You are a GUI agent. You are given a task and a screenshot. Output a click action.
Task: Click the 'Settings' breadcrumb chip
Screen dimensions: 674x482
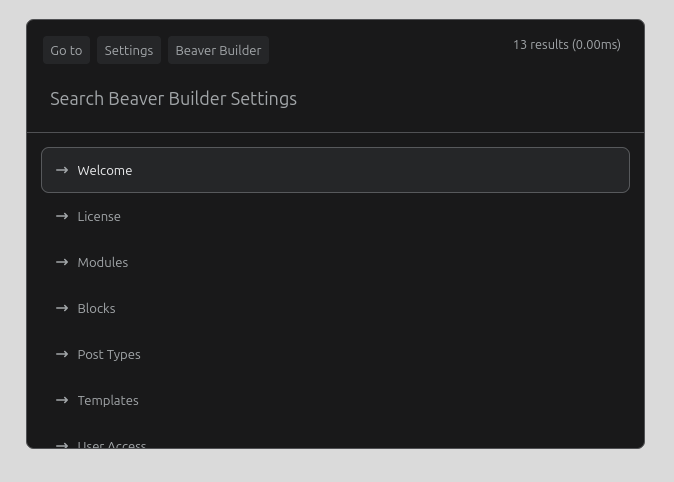coord(129,50)
